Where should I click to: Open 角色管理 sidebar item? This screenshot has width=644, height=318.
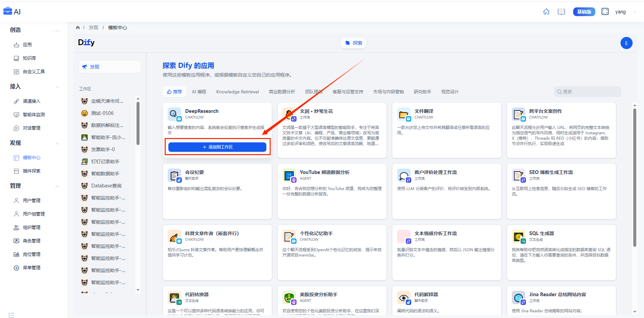point(32,241)
